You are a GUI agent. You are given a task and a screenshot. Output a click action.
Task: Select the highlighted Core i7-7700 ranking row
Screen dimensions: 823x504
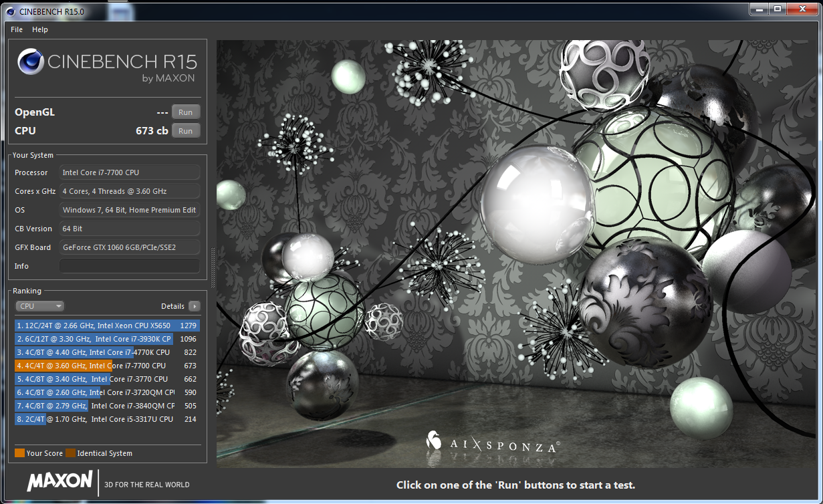pyautogui.click(x=107, y=366)
